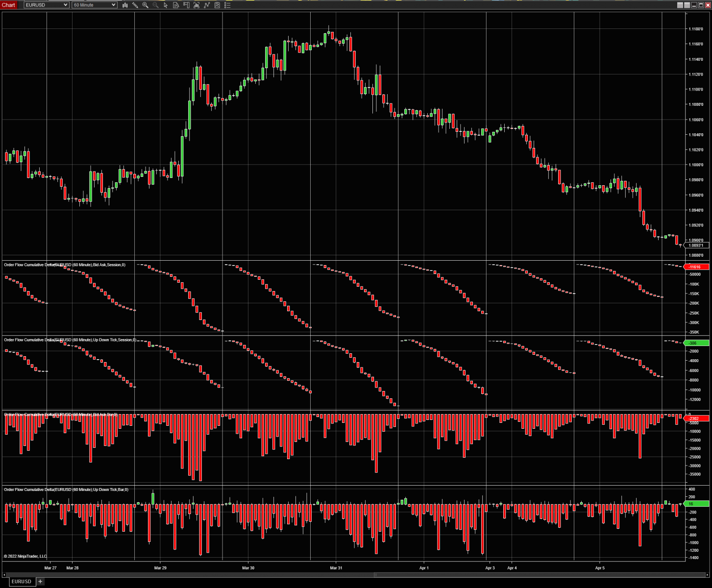This screenshot has height=588, width=712.
Task: Open the Strategies icon in toolbar
Action: (x=207, y=5)
